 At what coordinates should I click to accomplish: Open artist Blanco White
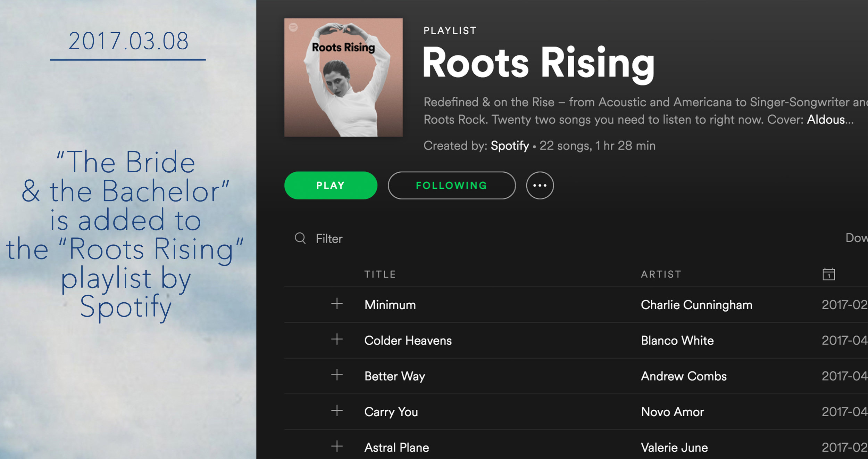pyautogui.click(x=677, y=341)
